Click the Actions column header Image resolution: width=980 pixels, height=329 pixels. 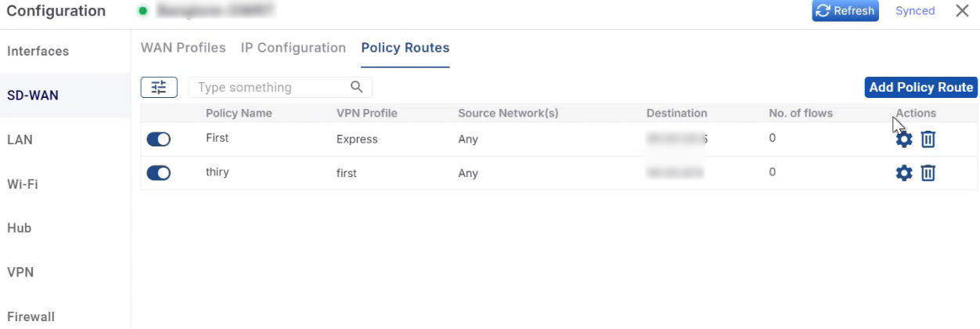(916, 113)
